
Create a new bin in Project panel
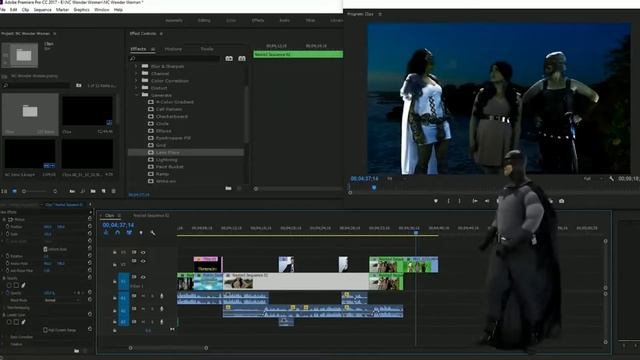pos(93,191)
